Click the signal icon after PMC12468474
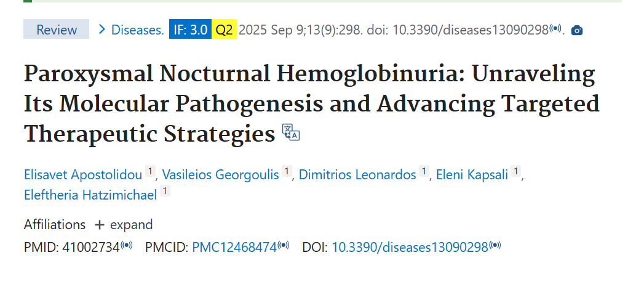The image size is (644, 287). tap(284, 246)
